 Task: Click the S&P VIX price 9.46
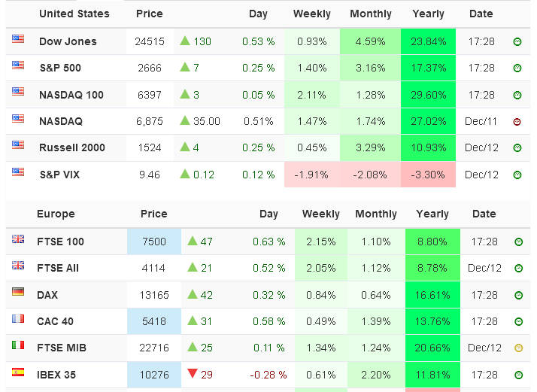click(x=150, y=175)
